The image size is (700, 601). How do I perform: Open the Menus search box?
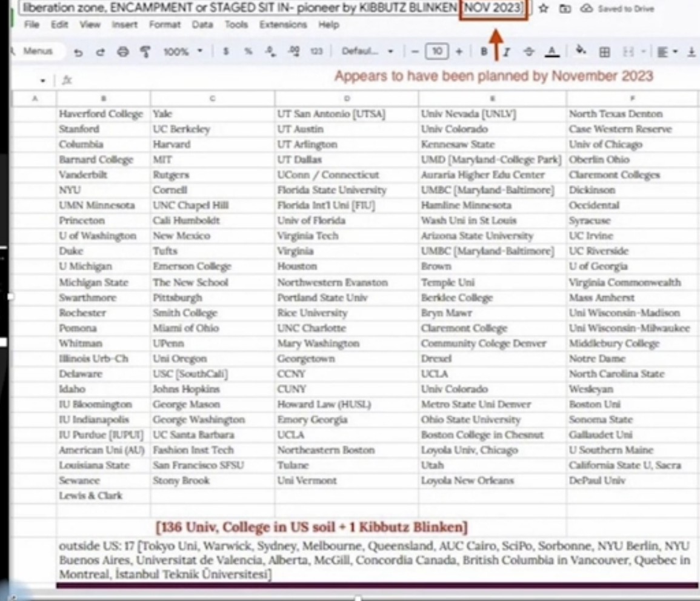tap(38, 51)
